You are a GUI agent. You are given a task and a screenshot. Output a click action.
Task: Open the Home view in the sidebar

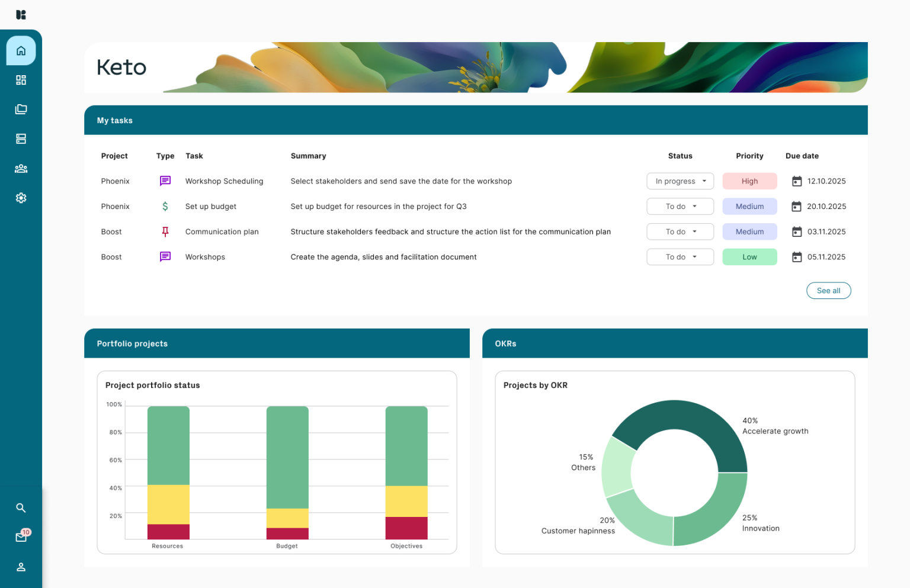[21, 50]
